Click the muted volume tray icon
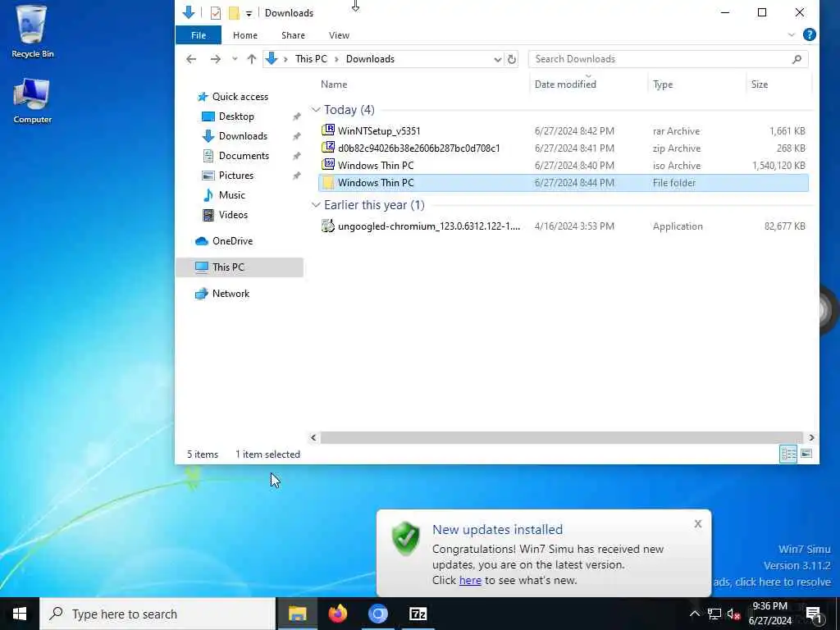 [x=733, y=614]
